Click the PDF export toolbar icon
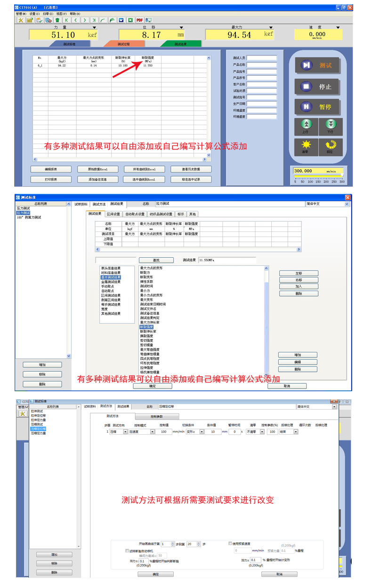 coord(139,20)
